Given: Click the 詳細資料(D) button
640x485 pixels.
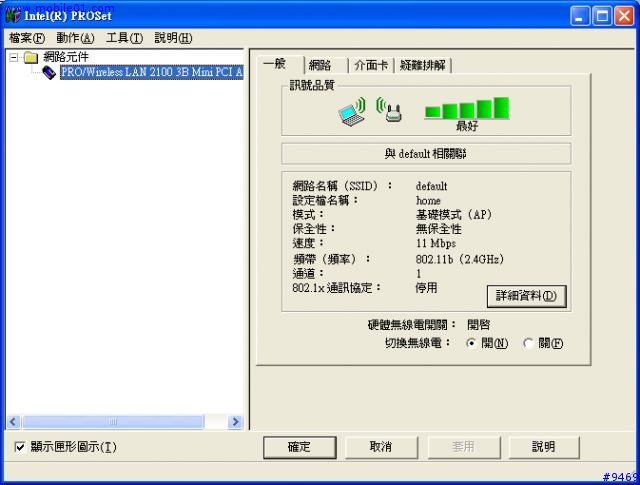Looking at the screenshot, I should tap(527, 296).
